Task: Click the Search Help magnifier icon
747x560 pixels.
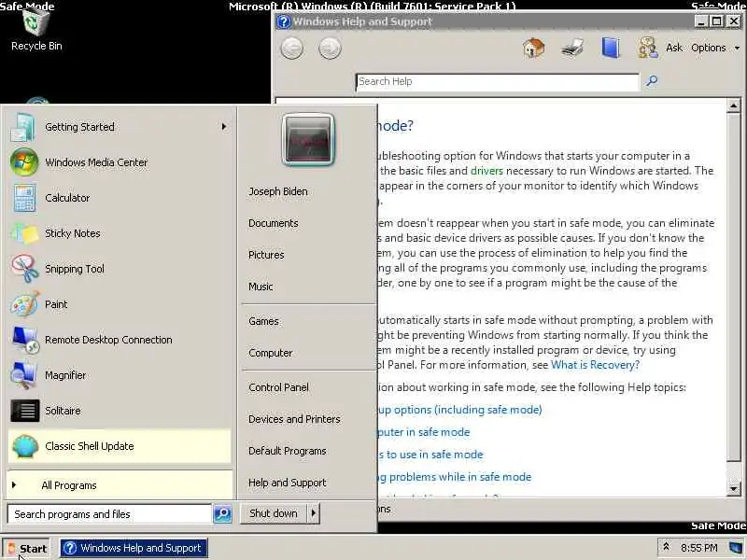Action: 652,81
